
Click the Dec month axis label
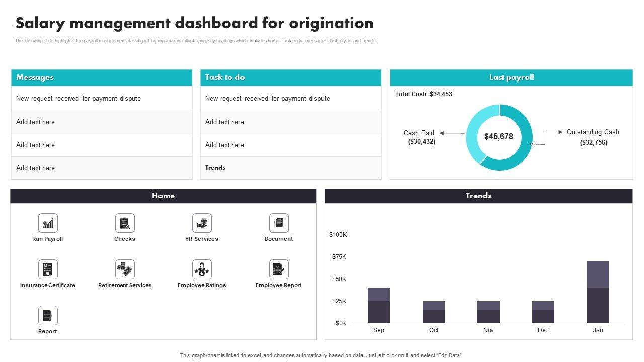(x=543, y=330)
